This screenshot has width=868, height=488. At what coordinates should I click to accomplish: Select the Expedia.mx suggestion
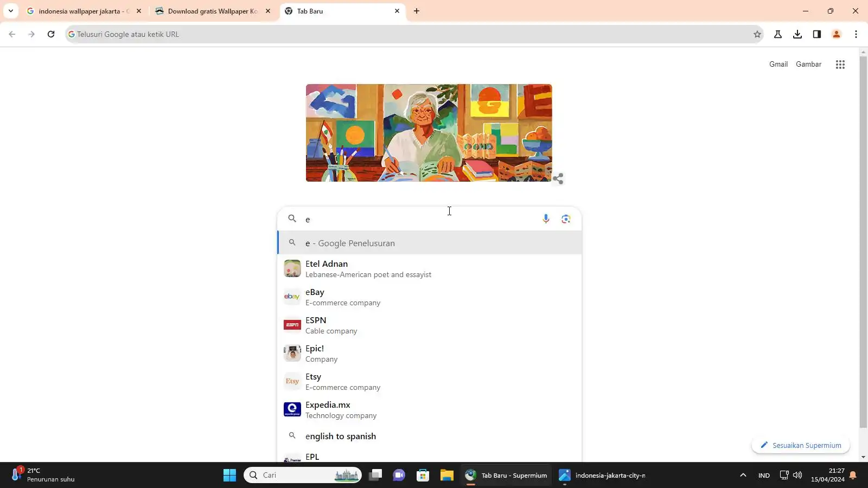point(429,409)
